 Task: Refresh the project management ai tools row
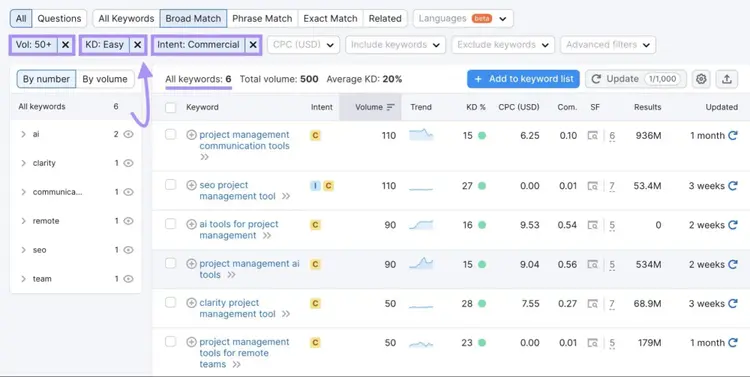coord(733,264)
